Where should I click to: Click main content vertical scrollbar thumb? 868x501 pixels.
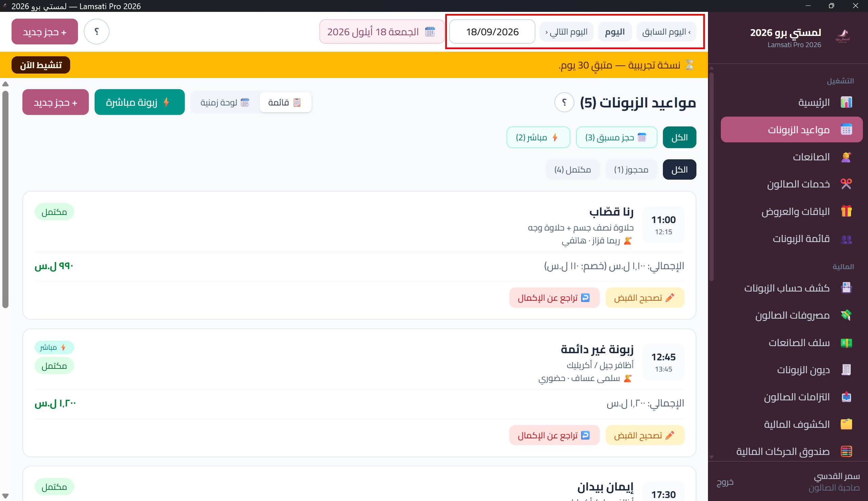coord(5,199)
